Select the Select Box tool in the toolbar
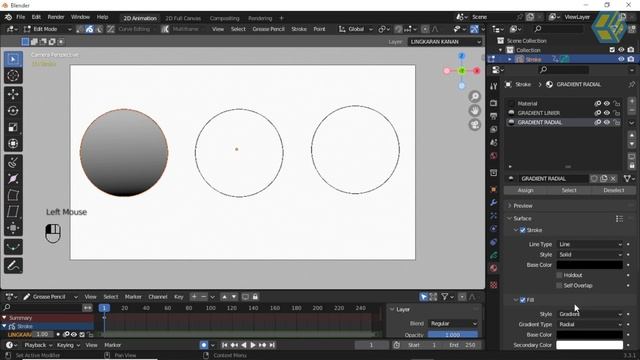The image size is (640, 360). [13, 60]
